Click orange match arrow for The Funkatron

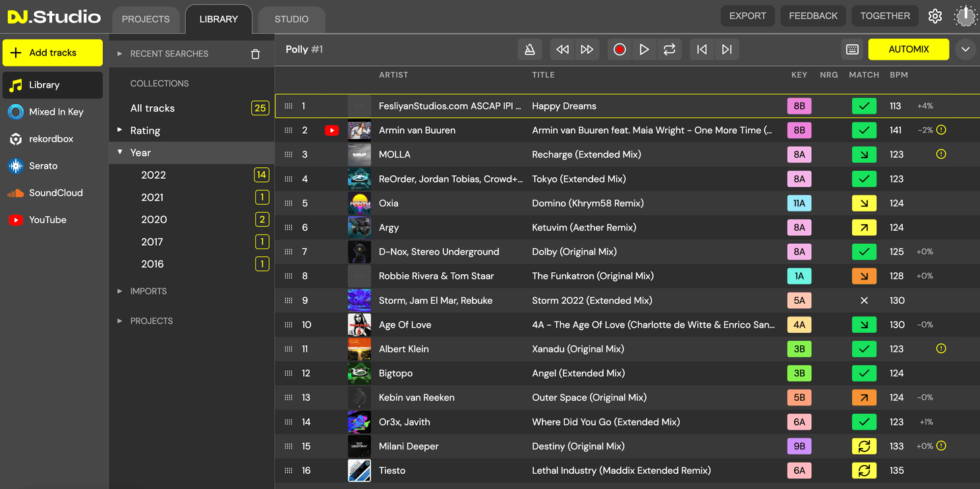coord(864,276)
